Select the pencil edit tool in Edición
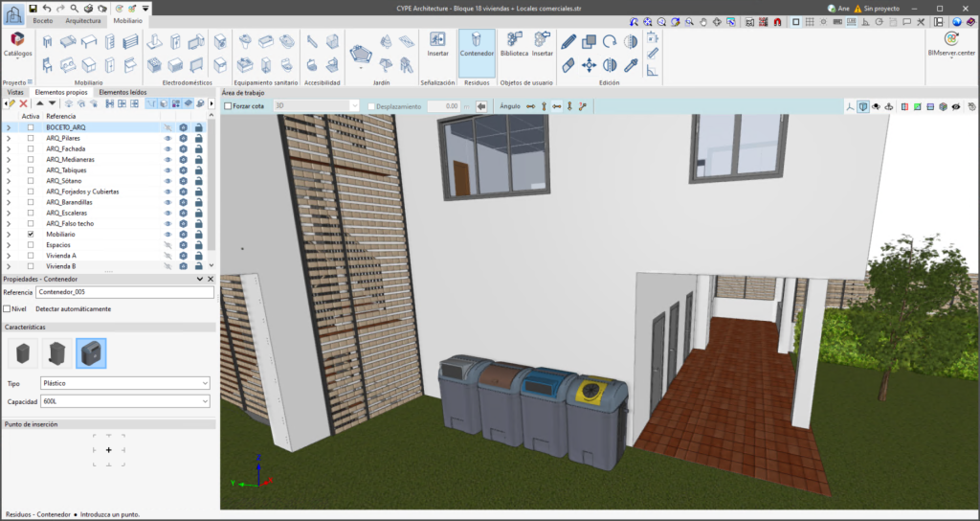Image resolution: width=980 pixels, height=521 pixels. pyautogui.click(x=568, y=41)
